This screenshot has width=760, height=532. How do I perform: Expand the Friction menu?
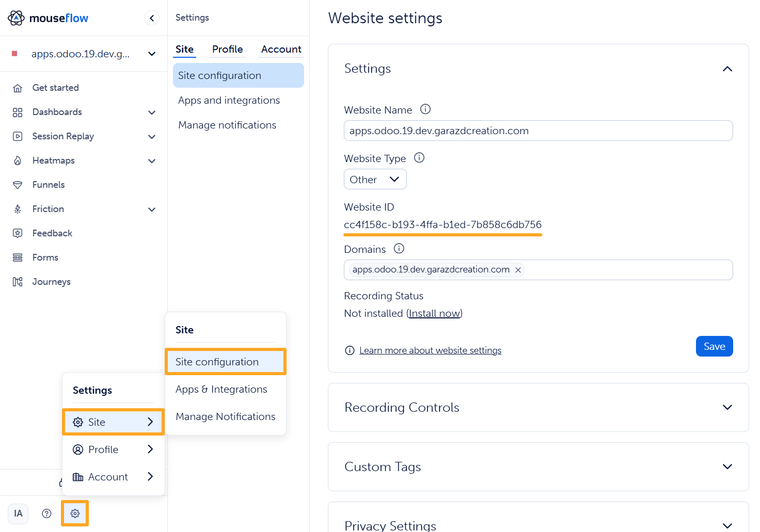point(152,209)
